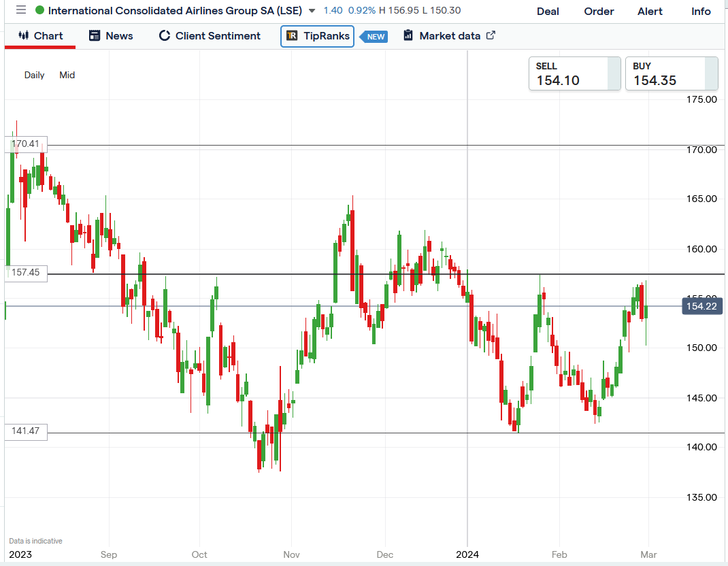Click the current price 154.22 axis tag

click(x=702, y=306)
